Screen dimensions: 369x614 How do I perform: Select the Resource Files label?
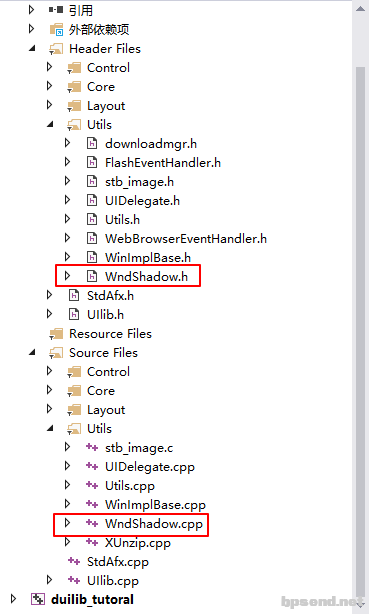click(110, 334)
